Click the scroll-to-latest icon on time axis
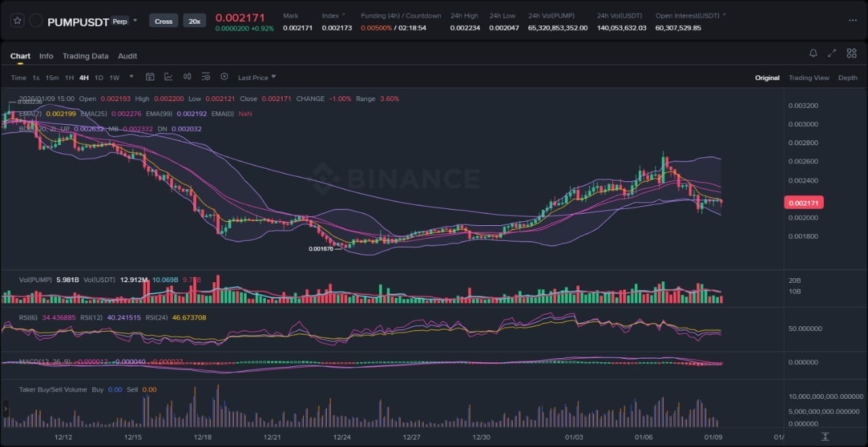This screenshot has width=868, height=447. click(825, 436)
